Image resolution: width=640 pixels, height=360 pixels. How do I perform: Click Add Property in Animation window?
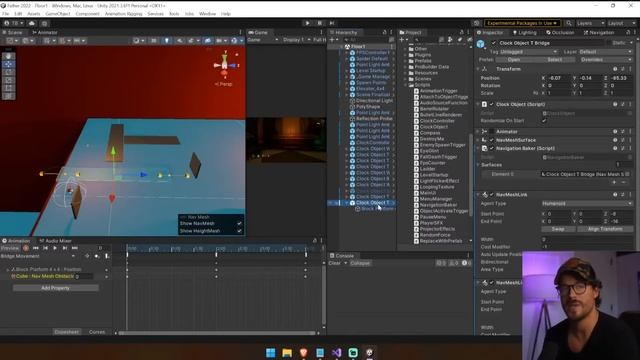tap(56, 288)
